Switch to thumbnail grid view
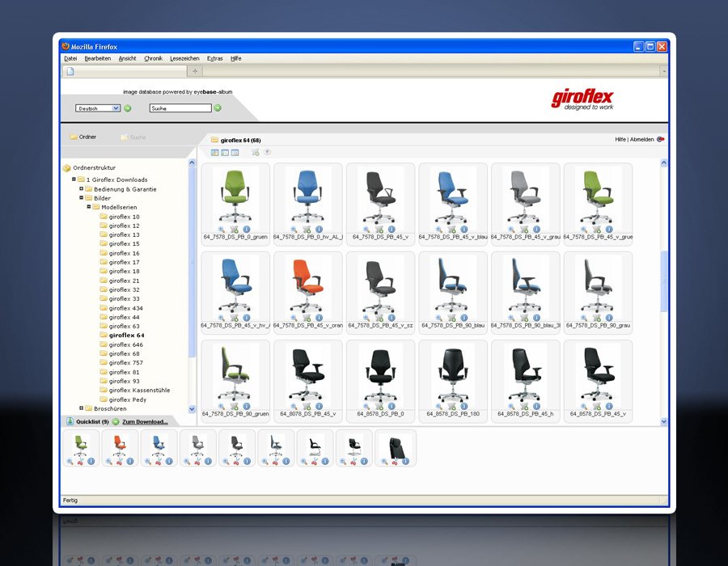Screen dimensions: 728x566 (x=215, y=153)
